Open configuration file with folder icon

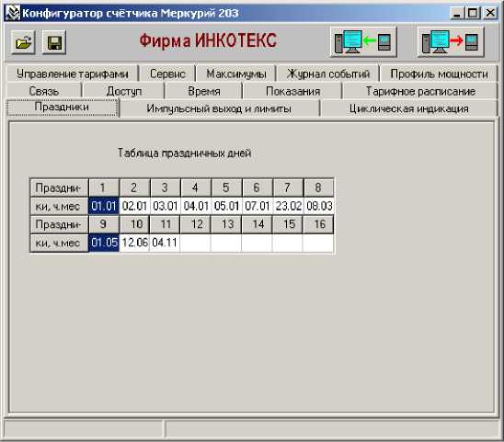(23, 42)
